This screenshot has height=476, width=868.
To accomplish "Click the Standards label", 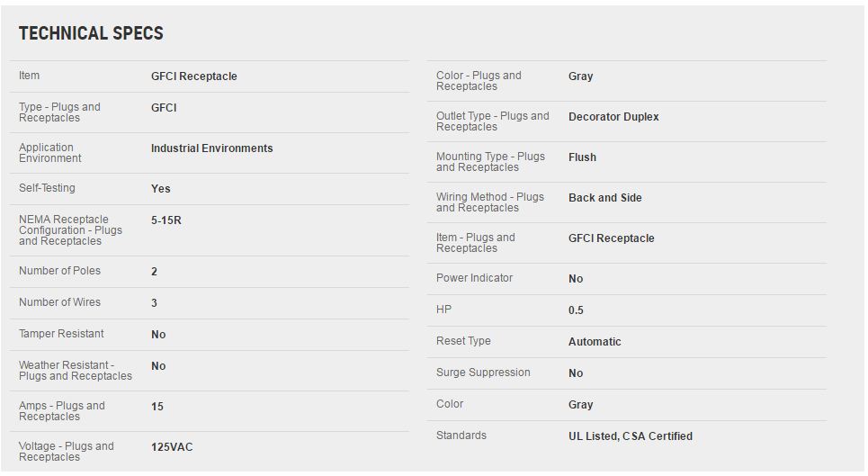I will coord(461,436).
